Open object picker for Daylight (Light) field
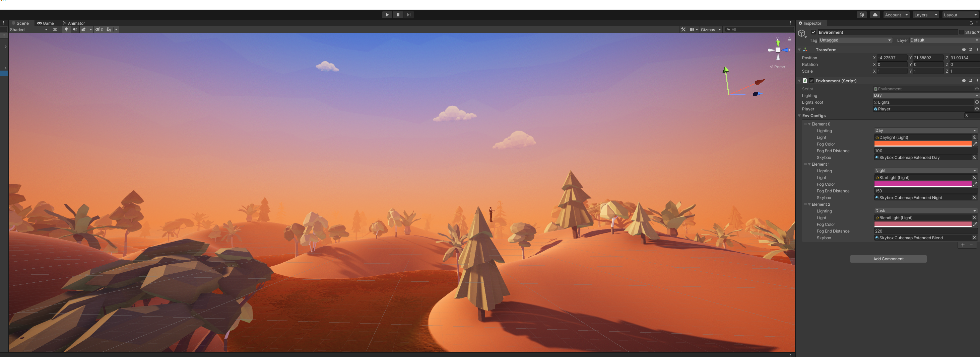 [x=974, y=138]
